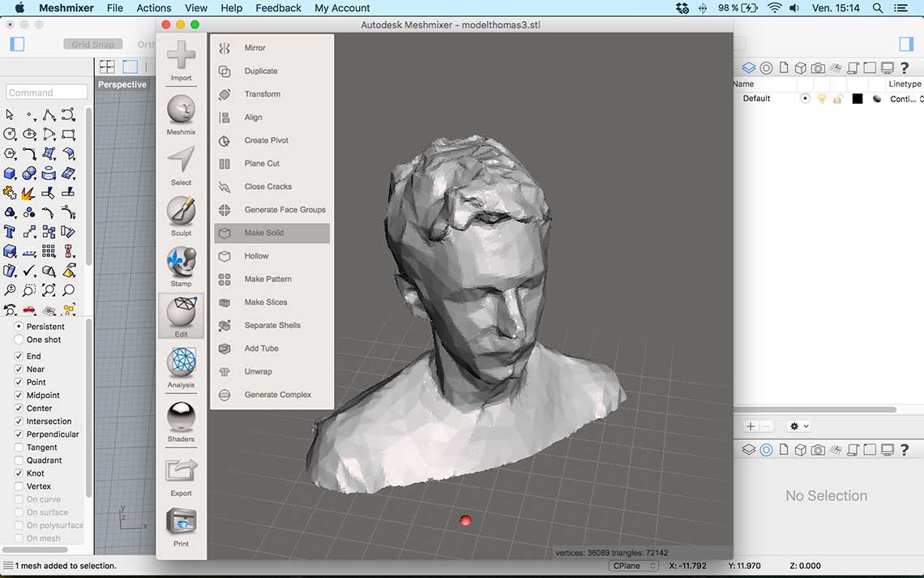This screenshot has height=578, width=924.
Task: Click Add Tube entry
Action: (272, 349)
